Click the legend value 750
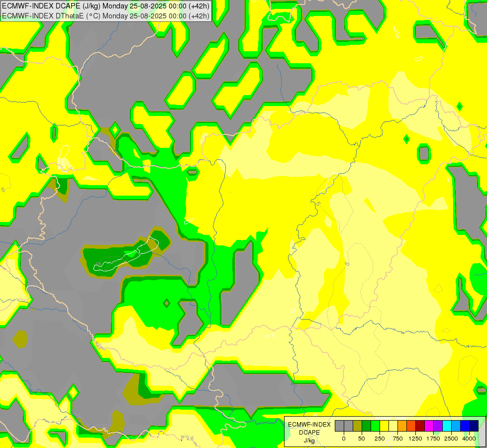This screenshot has width=487, height=448. point(397,439)
